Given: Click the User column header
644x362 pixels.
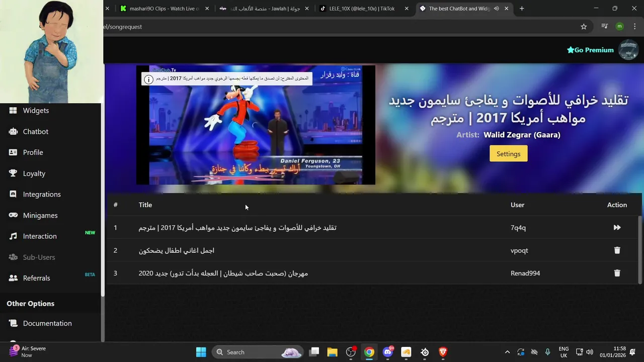Looking at the screenshot, I should pyautogui.click(x=517, y=205).
